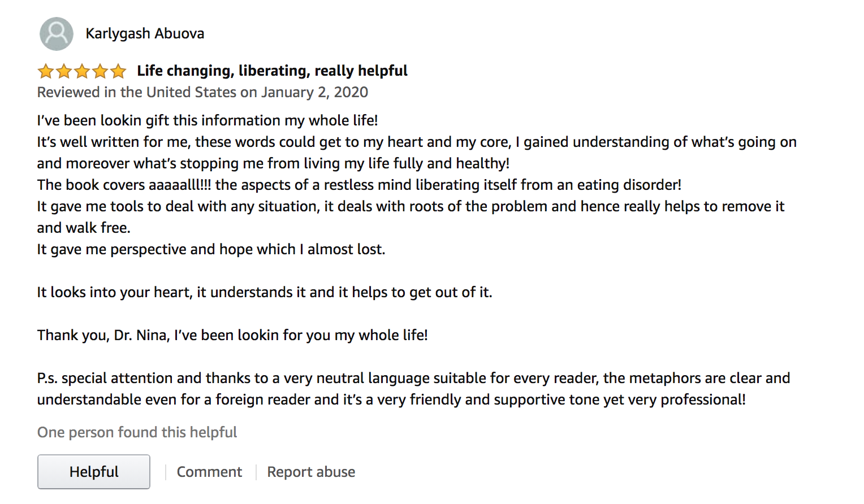Click the fourth gold rating star

pyautogui.click(x=100, y=71)
